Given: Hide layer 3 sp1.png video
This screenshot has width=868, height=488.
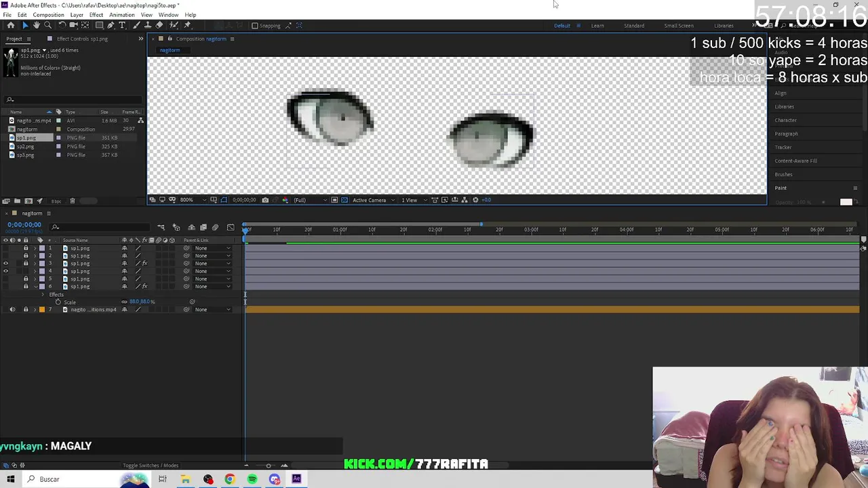Looking at the screenshot, I should click(x=5, y=264).
